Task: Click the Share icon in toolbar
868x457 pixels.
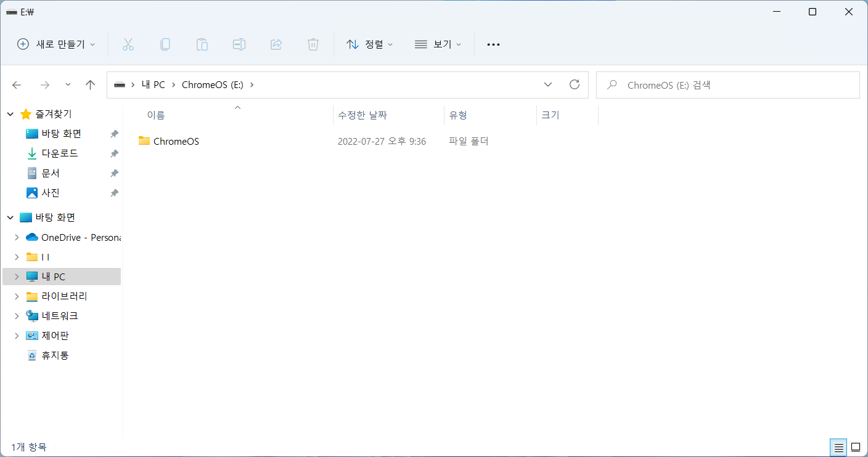Action: 276,44
